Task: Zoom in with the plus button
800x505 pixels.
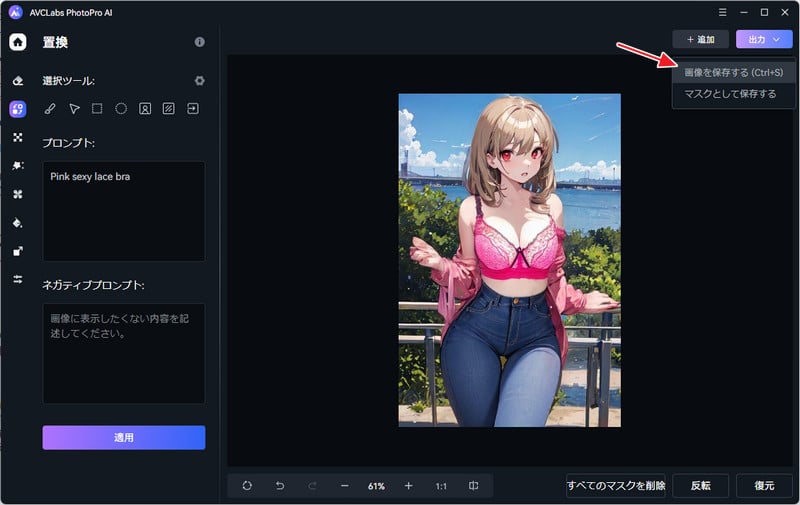Action: tap(408, 486)
